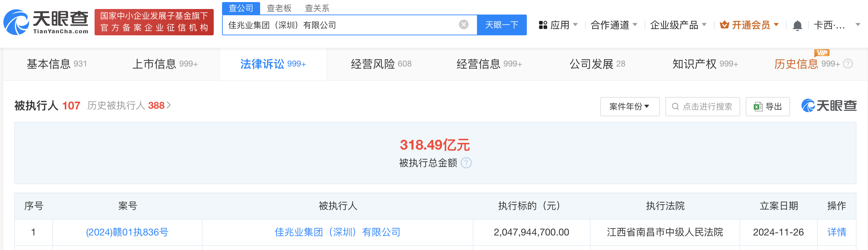Open the user account menu 卡西·…
This screenshot has width=868, height=250.
pos(837,25)
